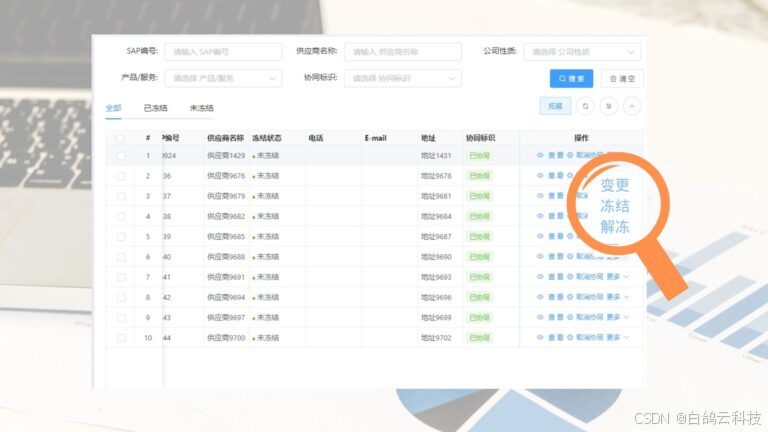This screenshot has width=768, height=432.
Task: Expand the 更多 menu for 供应商9694
Action: [618, 297]
